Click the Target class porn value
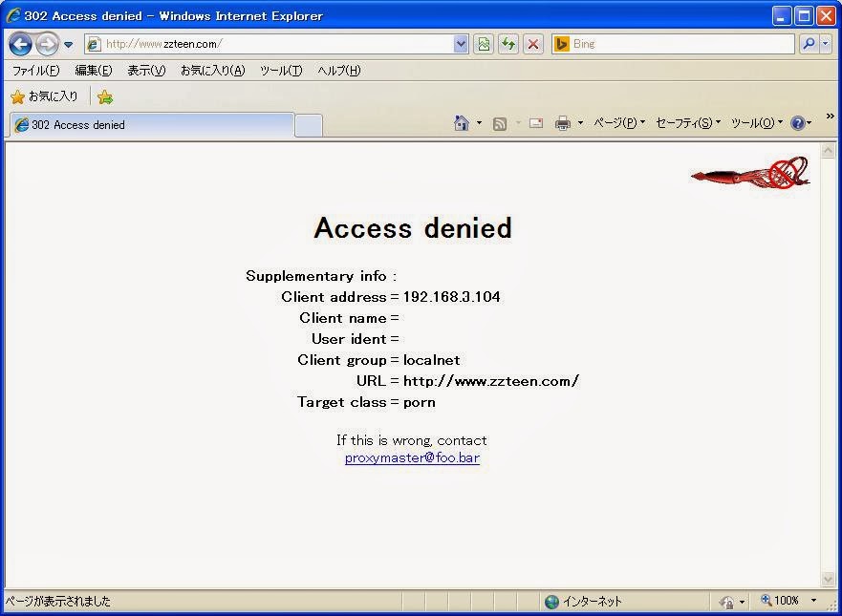This screenshot has height=616, width=842. point(420,402)
